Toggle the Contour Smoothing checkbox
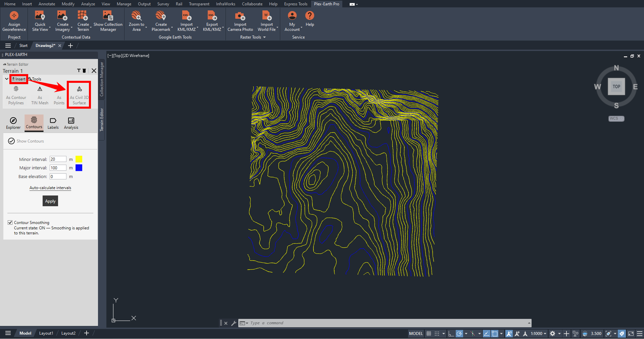 10,223
